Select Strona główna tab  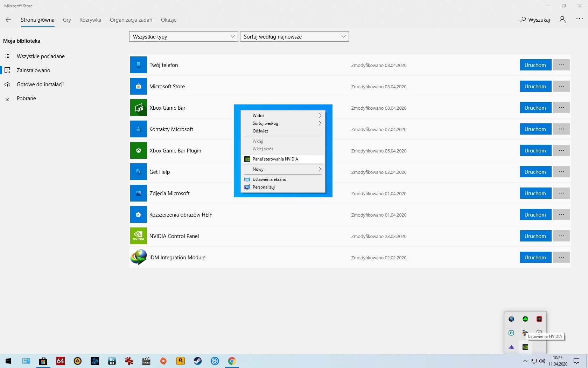pyautogui.click(x=37, y=20)
